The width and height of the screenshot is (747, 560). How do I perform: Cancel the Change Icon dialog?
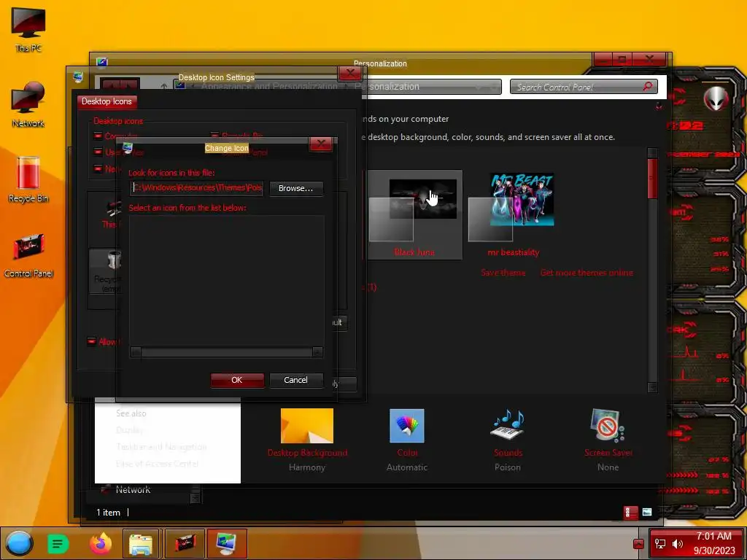(x=296, y=380)
